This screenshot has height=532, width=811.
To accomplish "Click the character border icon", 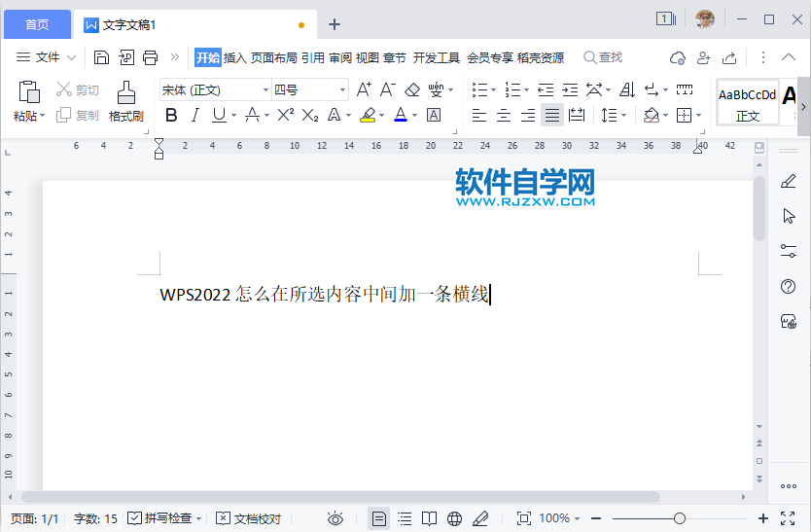I will click(434, 115).
